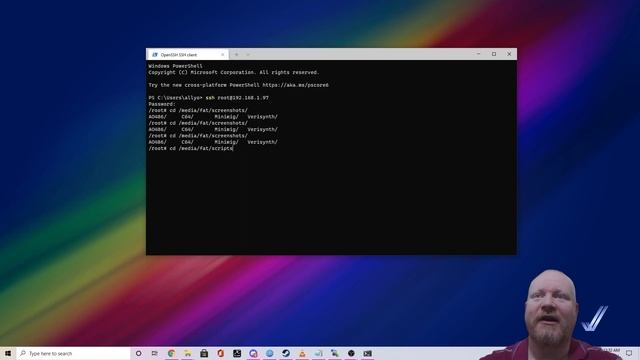The height and width of the screenshot is (360, 640).
Task: Close the OpenSSH SSH client tab
Action: pos(222,54)
